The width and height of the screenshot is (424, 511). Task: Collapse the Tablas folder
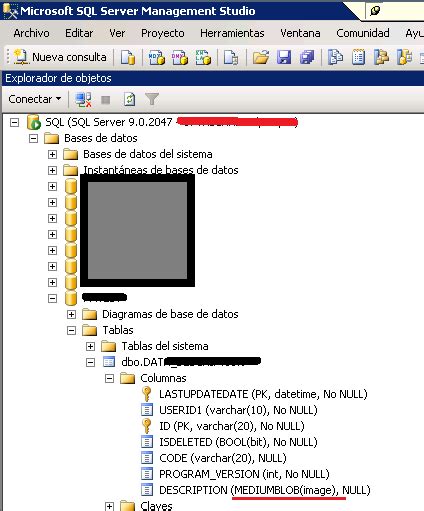(71, 330)
